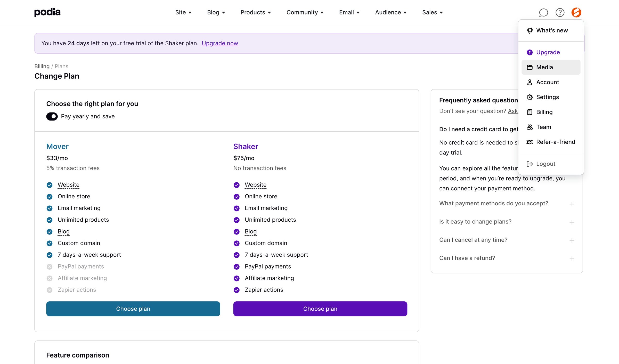Open the chat messages icon
This screenshot has height=364, width=619.
[x=543, y=12]
